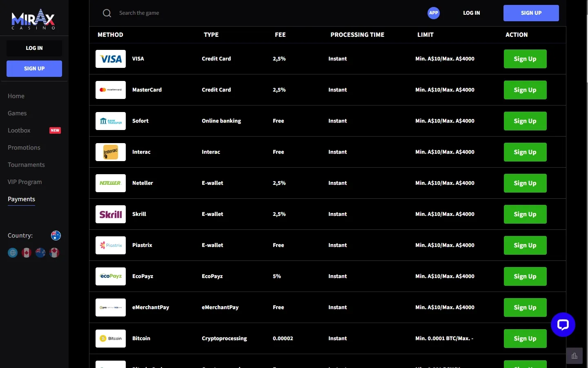Click the NEW badge beside Lootbox
Viewport: 588px width, 368px height.
tap(55, 130)
